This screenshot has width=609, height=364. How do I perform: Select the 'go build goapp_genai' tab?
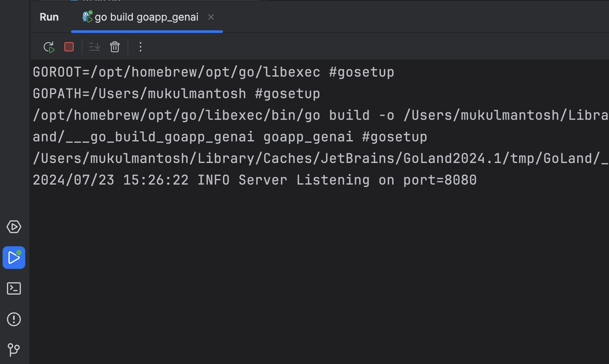pyautogui.click(x=146, y=17)
